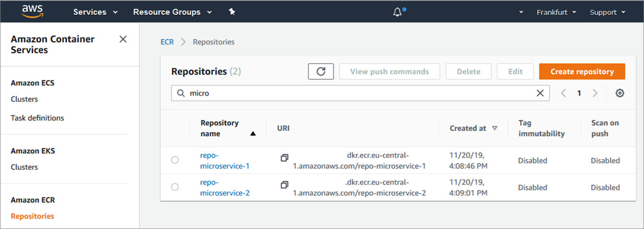Viewport: 644px width, 229px height.
Task: Go to Task definitions in sidebar
Action: (x=37, y=118)
